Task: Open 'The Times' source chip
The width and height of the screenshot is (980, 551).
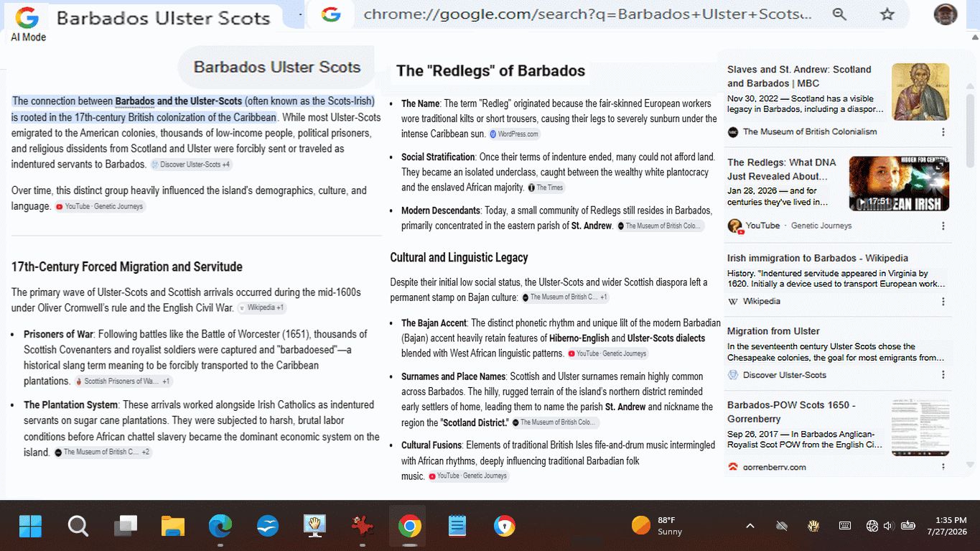Action: (546, 187)
